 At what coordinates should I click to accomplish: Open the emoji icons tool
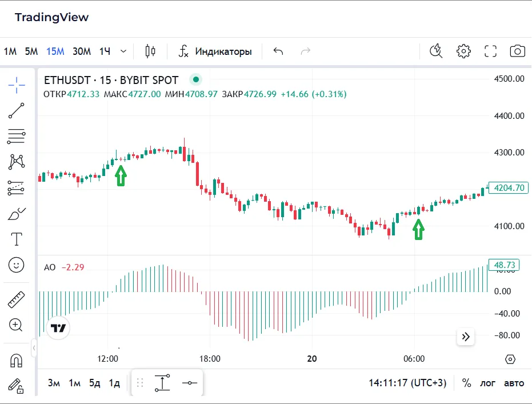click(x=17, y=265)
